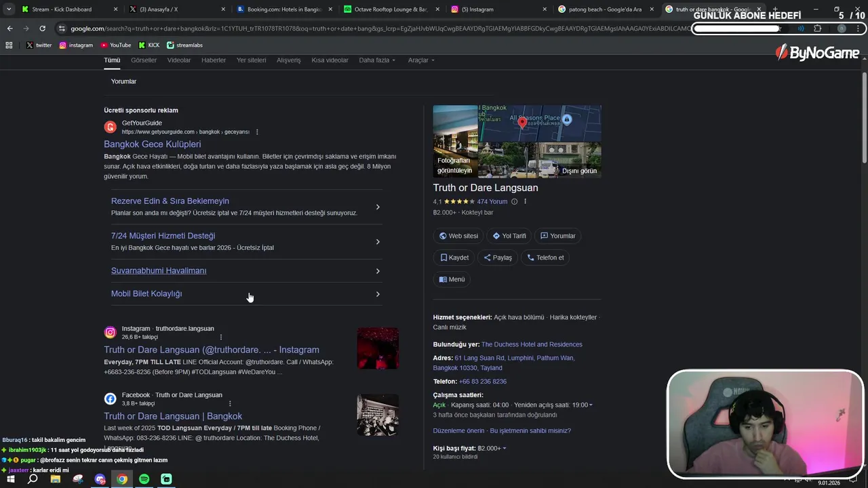Reload the page with the refresh icon
Screen dimensions: 868x488
tap(42, 28)
